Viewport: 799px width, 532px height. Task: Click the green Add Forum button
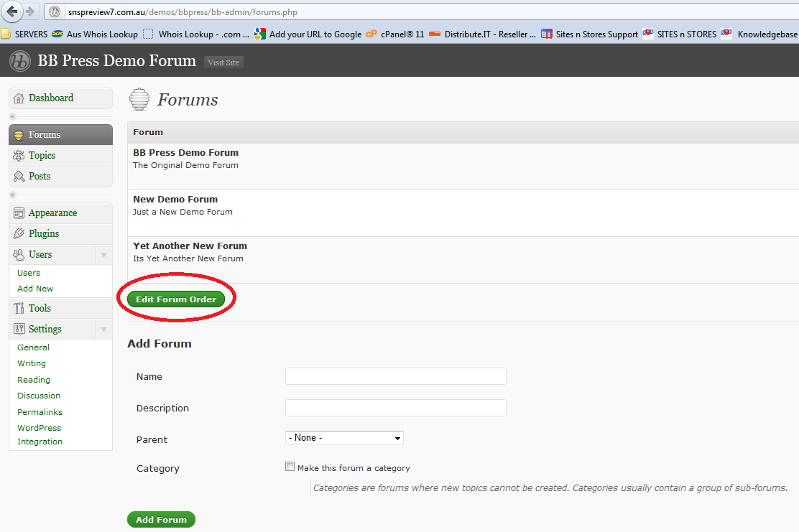[x=161, y=519]
